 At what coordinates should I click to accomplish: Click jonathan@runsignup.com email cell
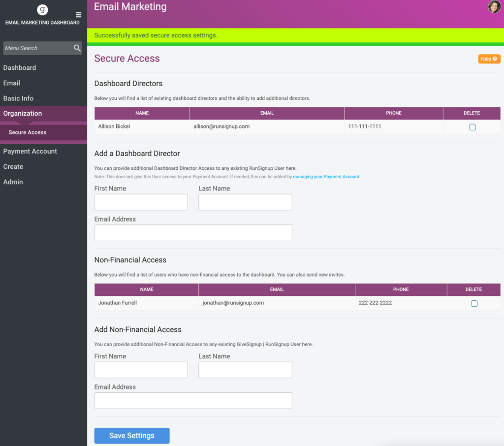277,303
